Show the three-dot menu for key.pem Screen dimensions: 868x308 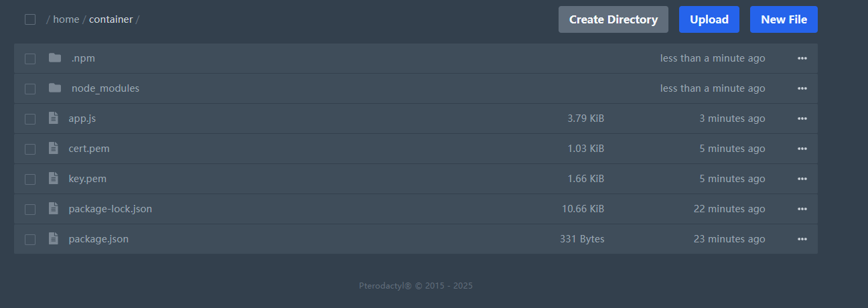pyautogui.click(x=802, y=179)
